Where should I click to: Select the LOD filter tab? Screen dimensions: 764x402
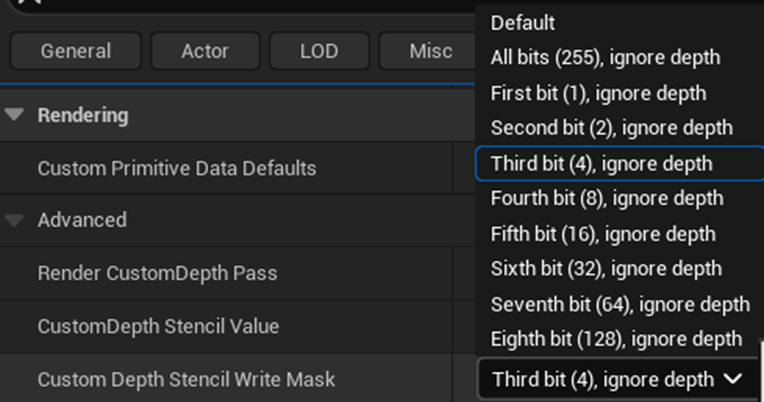point(319,51)
